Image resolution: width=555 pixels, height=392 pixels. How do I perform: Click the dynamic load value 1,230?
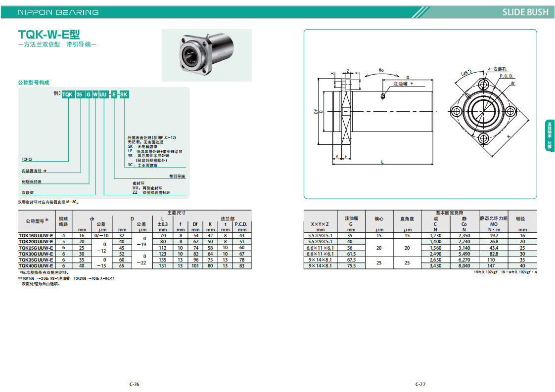click(x=435, y=236)
